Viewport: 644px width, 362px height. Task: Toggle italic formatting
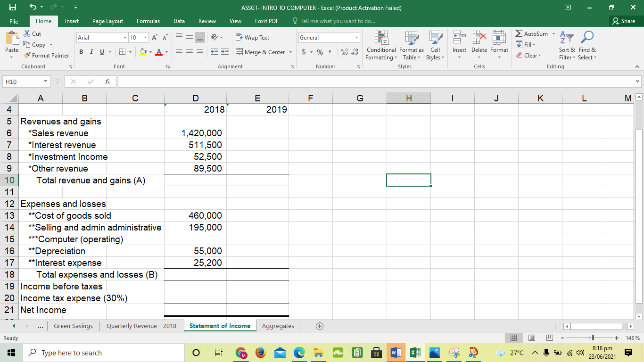tap(91, 52)
